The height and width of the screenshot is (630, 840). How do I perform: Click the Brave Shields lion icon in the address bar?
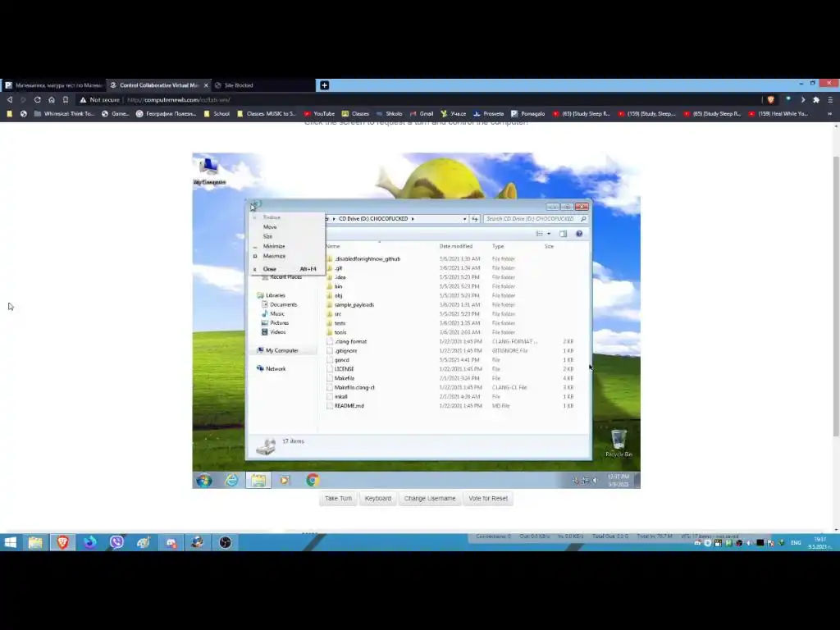pyautogui.click(x=771, y=99)
